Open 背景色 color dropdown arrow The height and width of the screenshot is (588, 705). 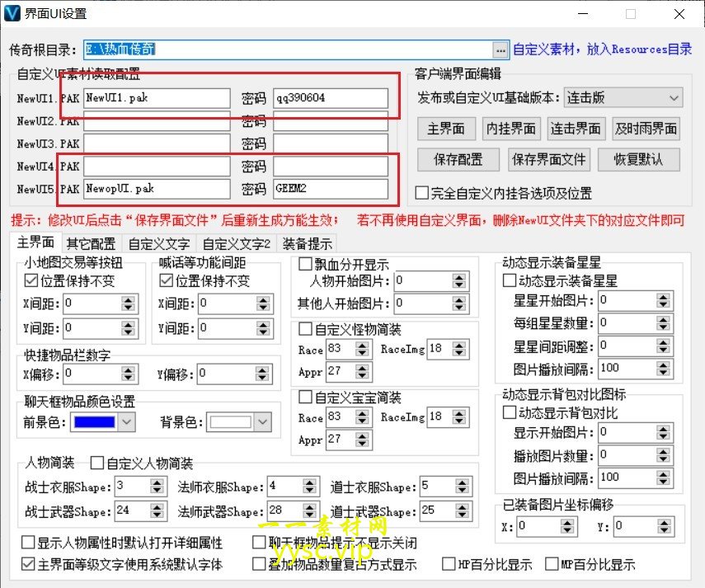click(x=262, y=421)
